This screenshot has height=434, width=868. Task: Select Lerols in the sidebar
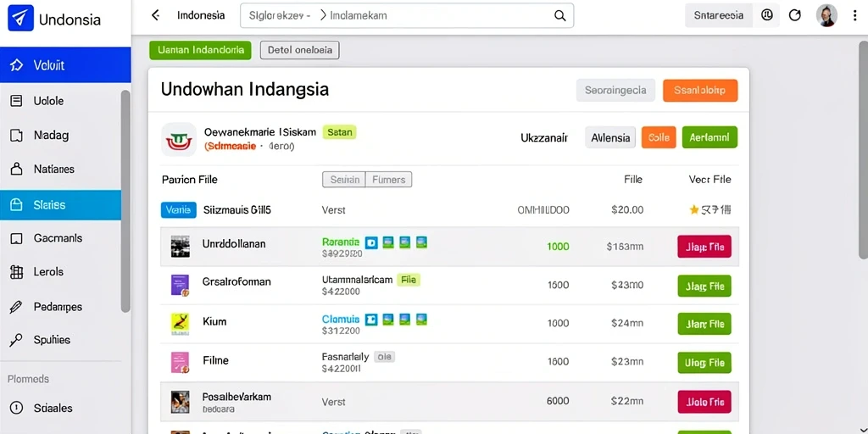pos(60,272)
